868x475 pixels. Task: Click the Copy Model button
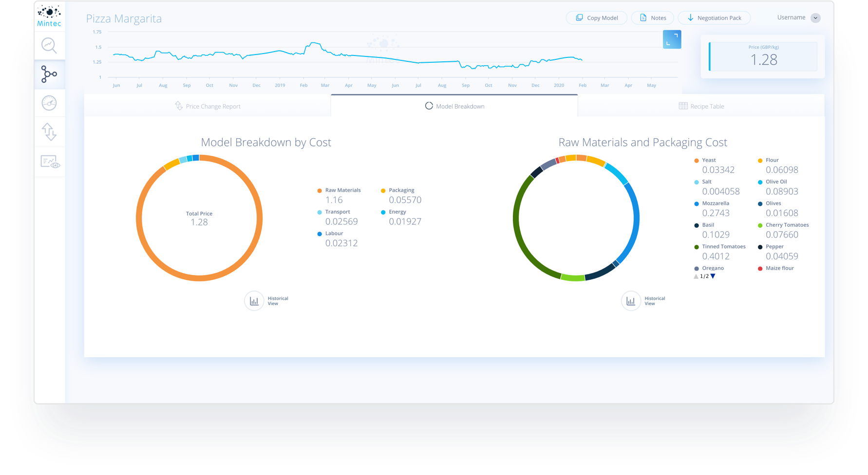point(596,18)
